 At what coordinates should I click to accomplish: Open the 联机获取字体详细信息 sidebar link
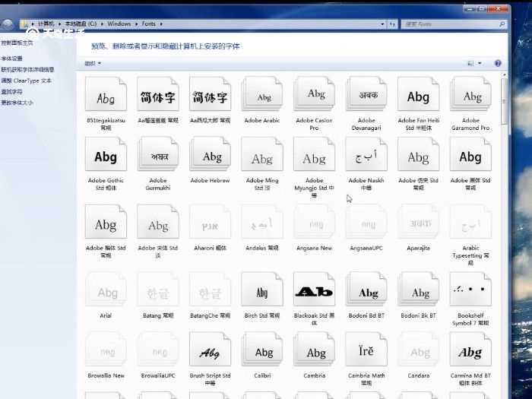(x=27, y=70)
